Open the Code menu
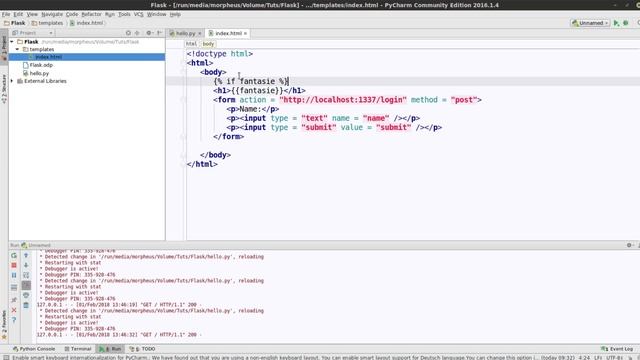Screen dimensions: 640x360 tap(72, 14)
